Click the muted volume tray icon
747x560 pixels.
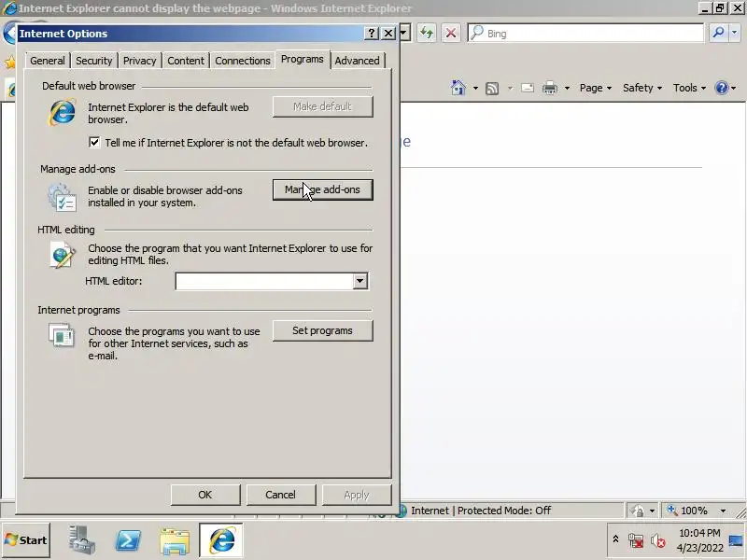[x=658, y=541]
